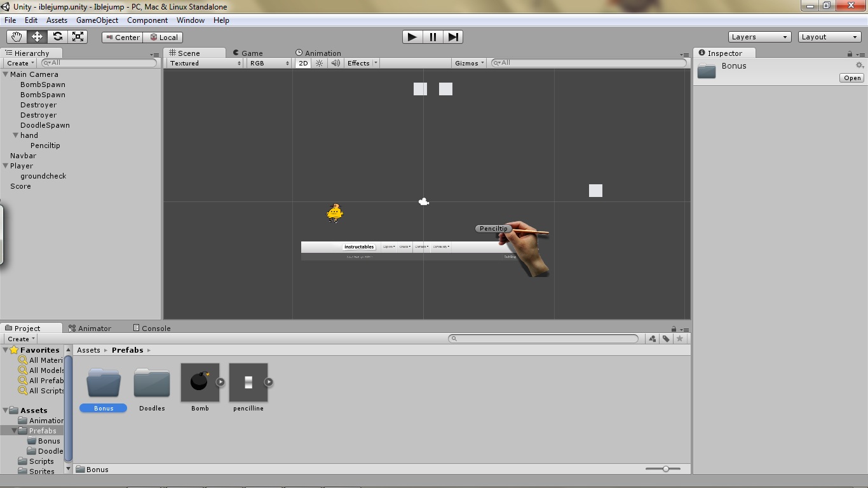868x488 pixels.
Task: Collapse the Favorites section
Action: [x=5, y=350]
